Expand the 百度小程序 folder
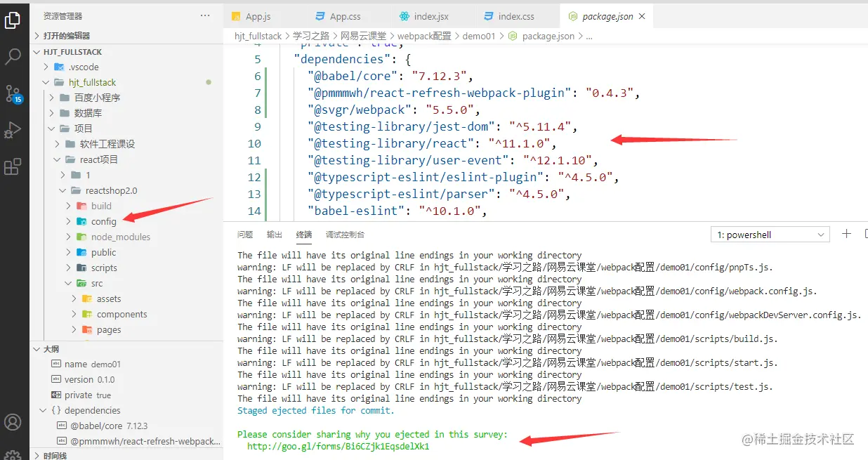 point(127,98)
